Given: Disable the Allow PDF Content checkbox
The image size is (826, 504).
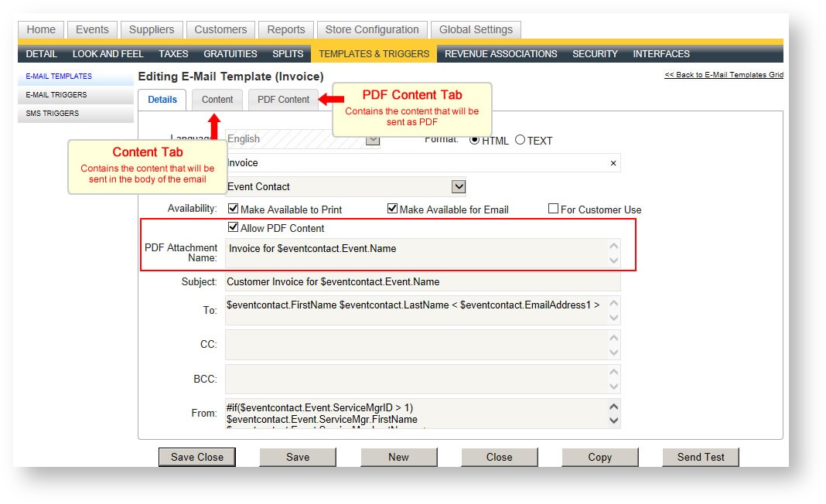Looking at the screenshot, I should (232, 226).
